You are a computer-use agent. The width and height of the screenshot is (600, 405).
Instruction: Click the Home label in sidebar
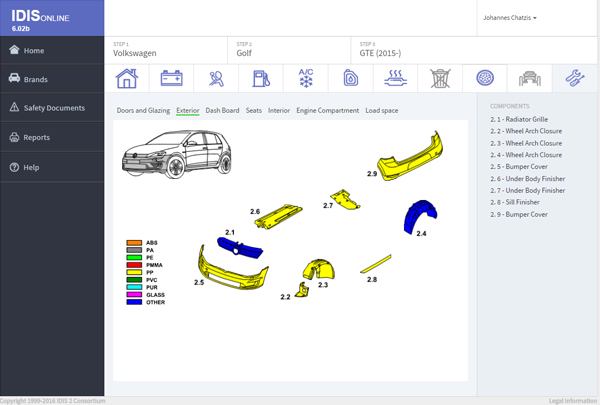[34, 51]
